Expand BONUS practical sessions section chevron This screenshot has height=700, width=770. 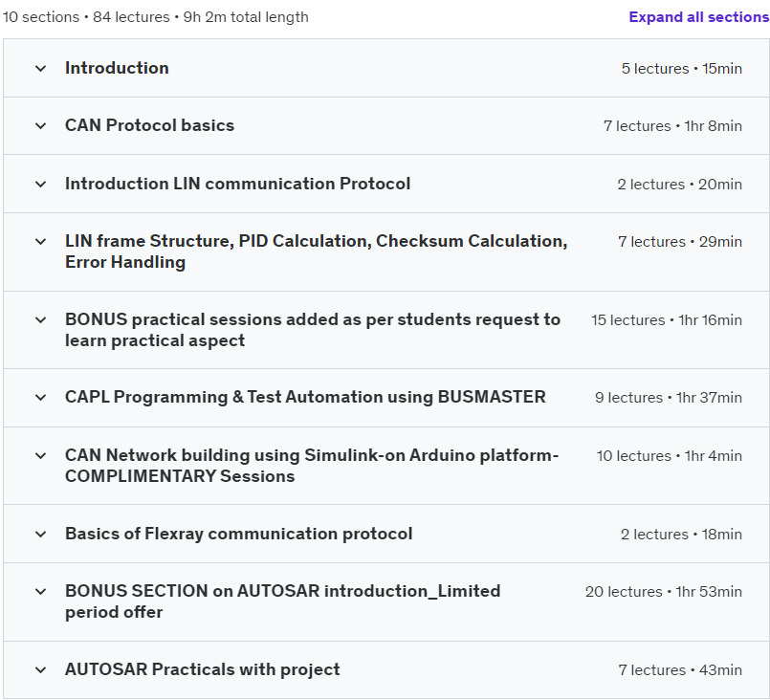(x=41, y=320)
